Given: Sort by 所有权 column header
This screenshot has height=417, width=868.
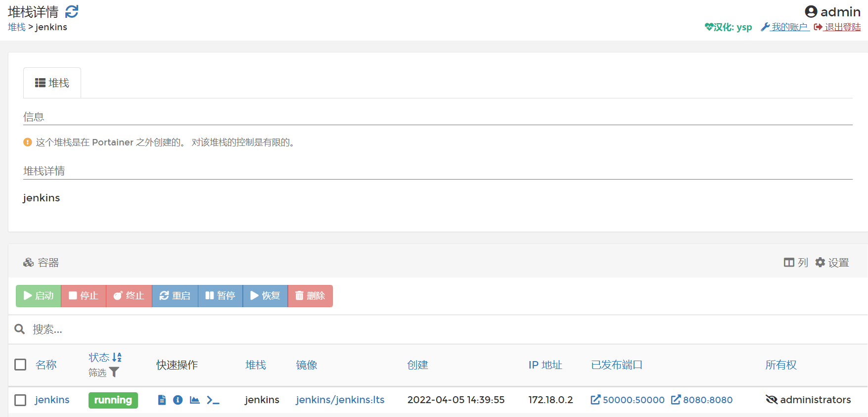Looking at the screenshot, I should click(781, 365).
